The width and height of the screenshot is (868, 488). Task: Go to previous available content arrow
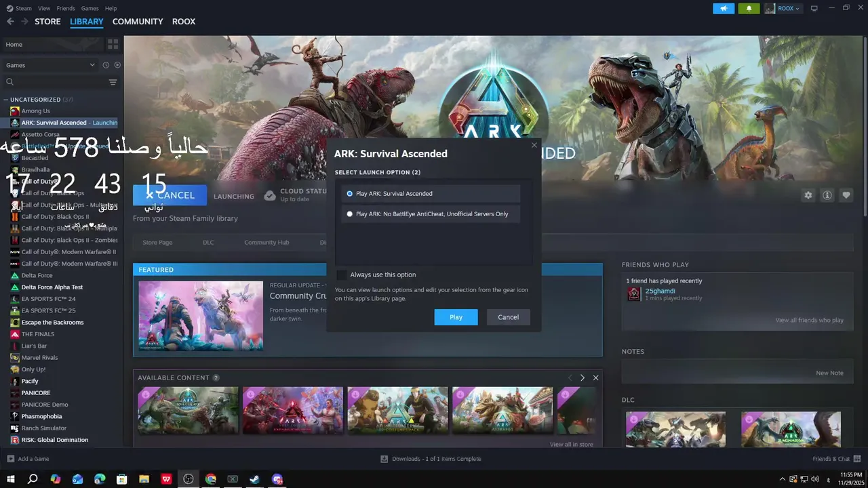point(570,378)
